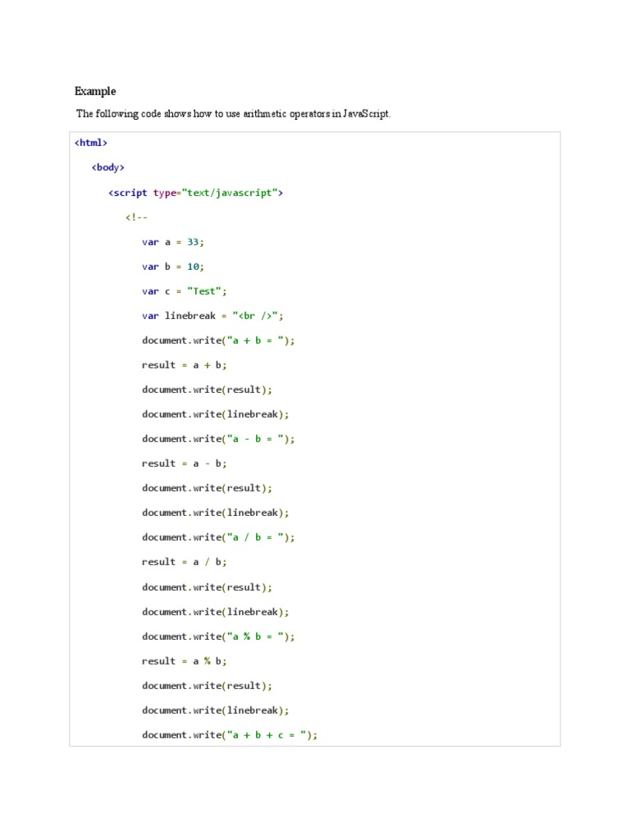
Task: Click document.write("a / b = "); line
Action: pyautogui.click(x=218, y=537)
